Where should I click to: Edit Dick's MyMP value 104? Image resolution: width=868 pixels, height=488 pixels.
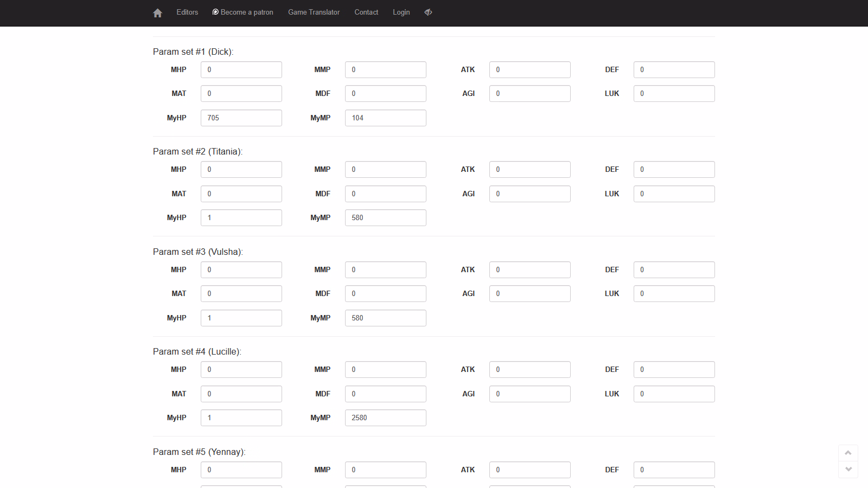coord(386,118)
